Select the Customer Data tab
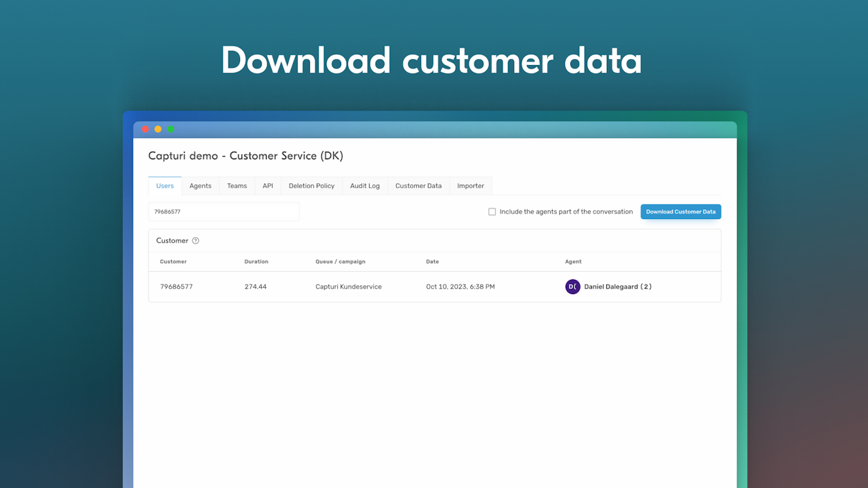 coord(418,186)
